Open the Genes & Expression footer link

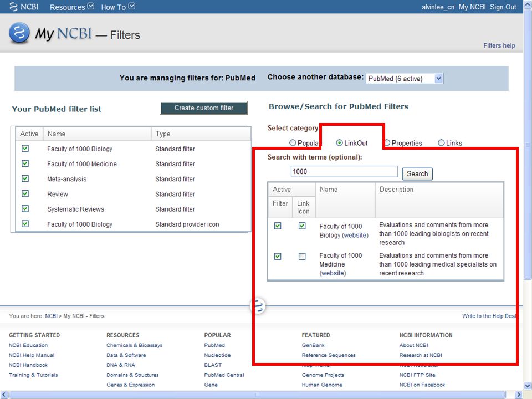(x=131, y=385)
